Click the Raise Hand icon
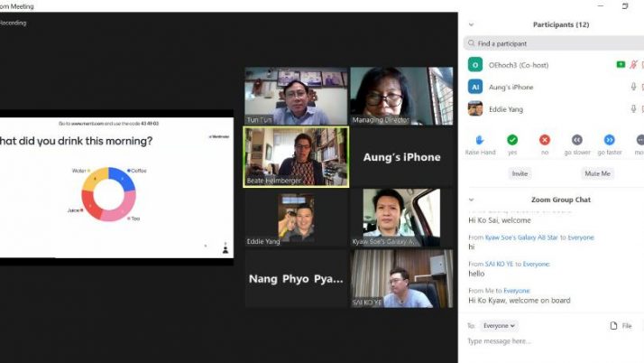This screenshot has width=644, height=363. coord(480,140)
